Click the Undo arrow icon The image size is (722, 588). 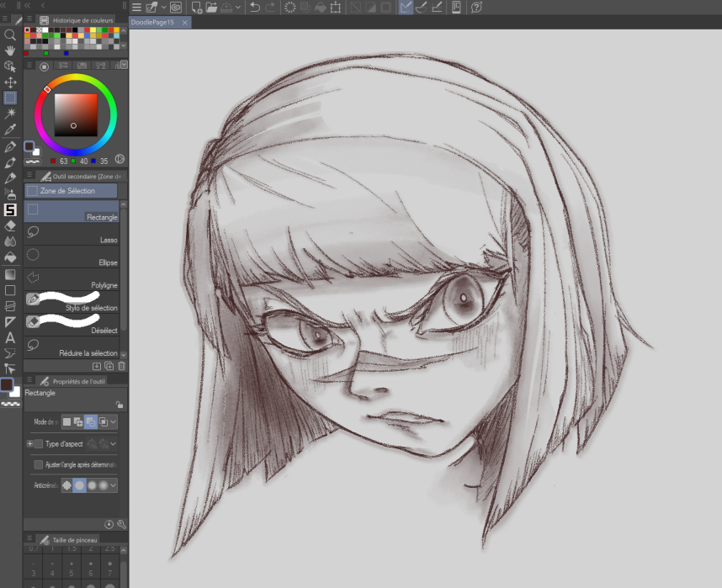pyautogui.click(x=254, y=8)
